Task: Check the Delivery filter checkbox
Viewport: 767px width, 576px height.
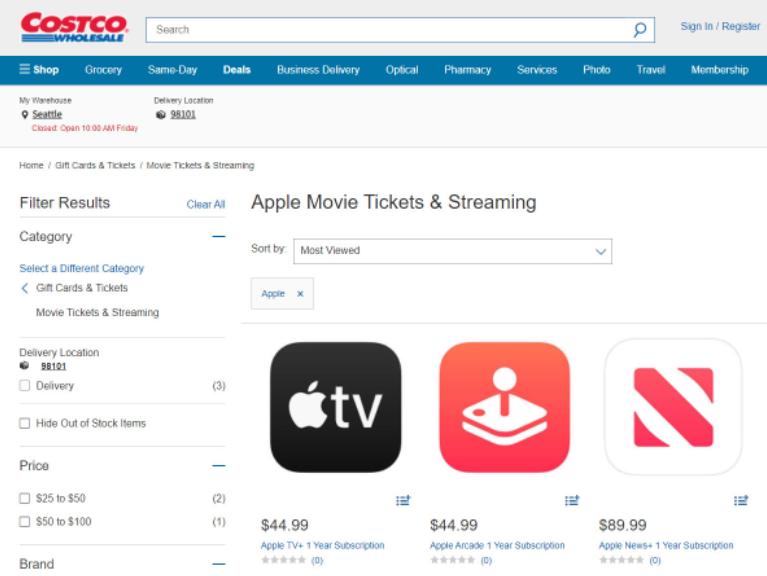Action: 24,386
